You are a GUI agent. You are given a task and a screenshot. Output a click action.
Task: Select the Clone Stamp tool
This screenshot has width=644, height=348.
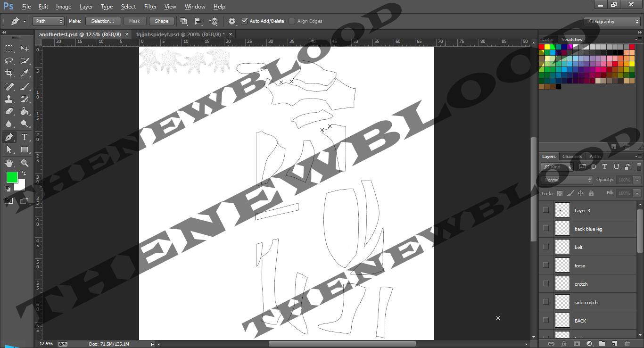[x=9, y=99]
